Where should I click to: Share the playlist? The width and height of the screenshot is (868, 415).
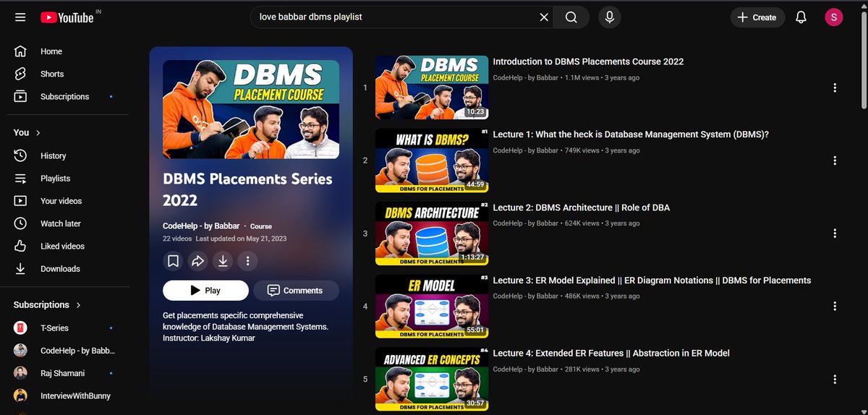click(x=198, y=261)
